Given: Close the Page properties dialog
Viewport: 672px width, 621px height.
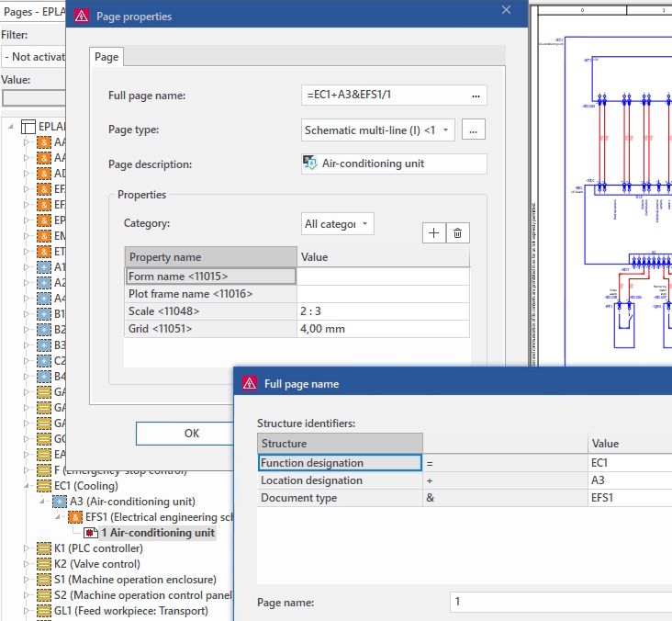Looking at the screenshot, I should pos(505,10).
